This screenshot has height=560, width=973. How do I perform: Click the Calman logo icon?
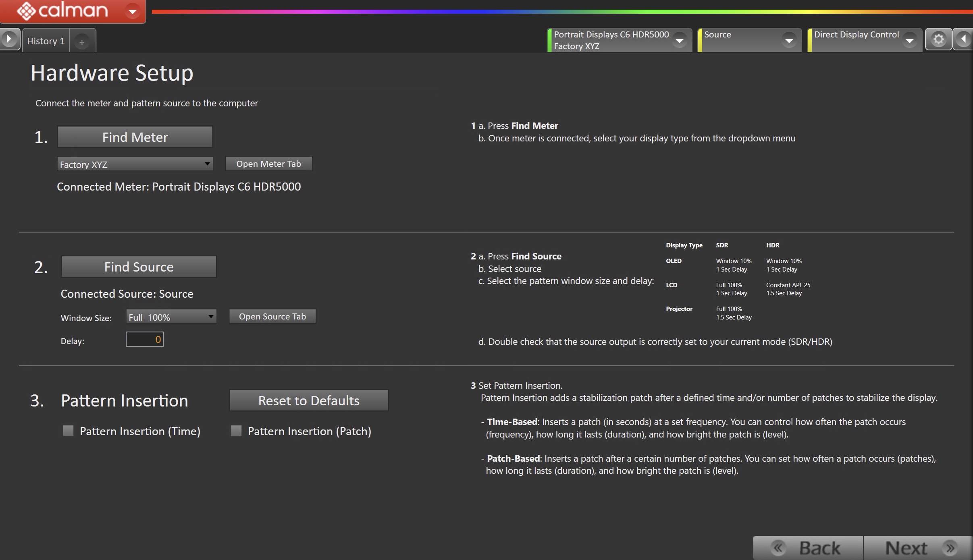(x=27, y=11)
